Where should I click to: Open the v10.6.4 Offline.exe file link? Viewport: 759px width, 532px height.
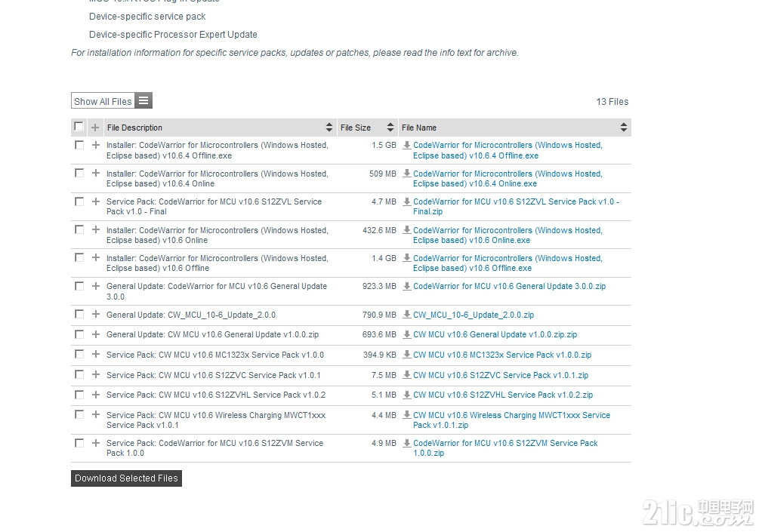[508, 150]
